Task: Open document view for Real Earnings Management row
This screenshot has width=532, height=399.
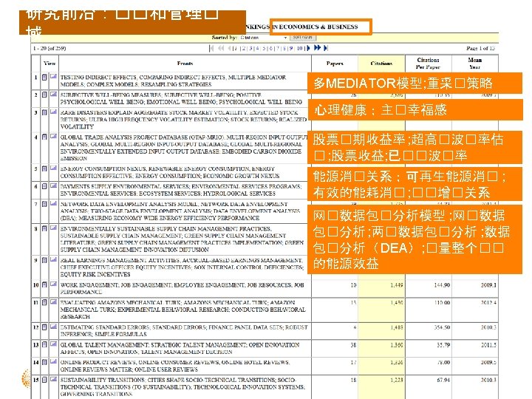Action: 44,260
